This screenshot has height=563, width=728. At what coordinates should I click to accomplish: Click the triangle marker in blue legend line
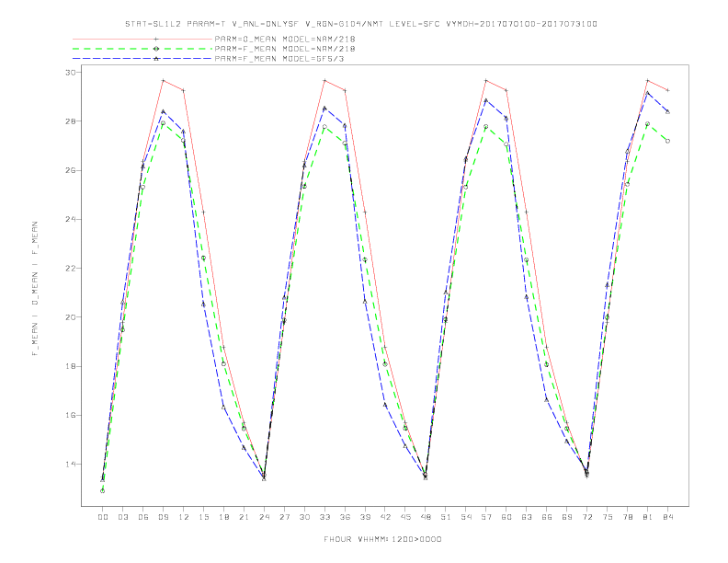(x=156, y=59)
